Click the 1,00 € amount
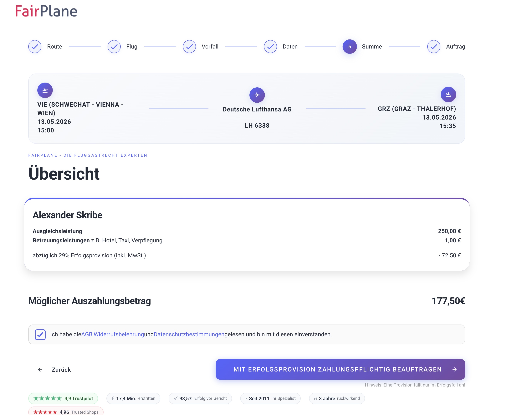The image size is (532, 415). pos(453,240)
